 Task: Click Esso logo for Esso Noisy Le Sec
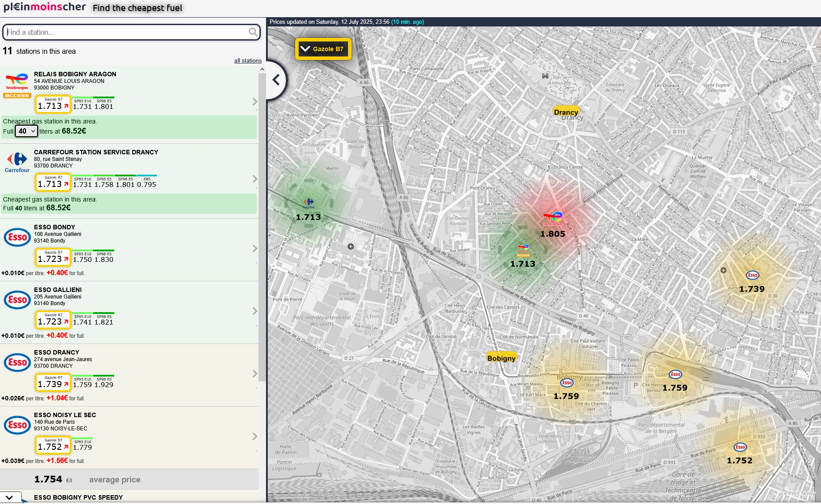(17, 425)
